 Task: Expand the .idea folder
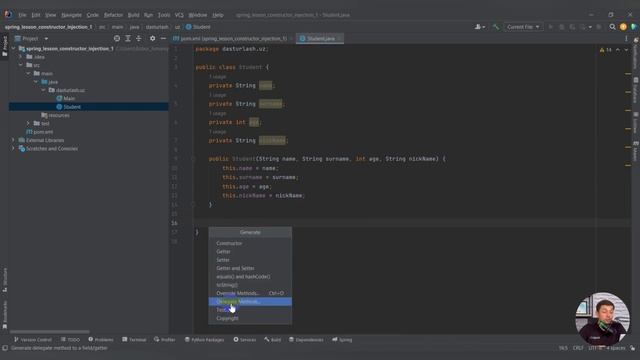pos(21,57)
